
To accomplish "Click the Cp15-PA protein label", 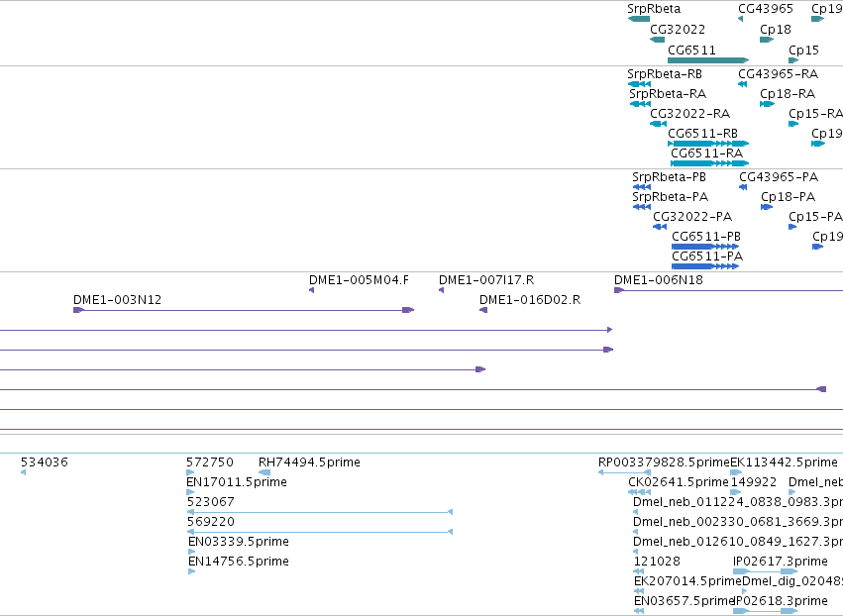I will click(x=815, y=217).
